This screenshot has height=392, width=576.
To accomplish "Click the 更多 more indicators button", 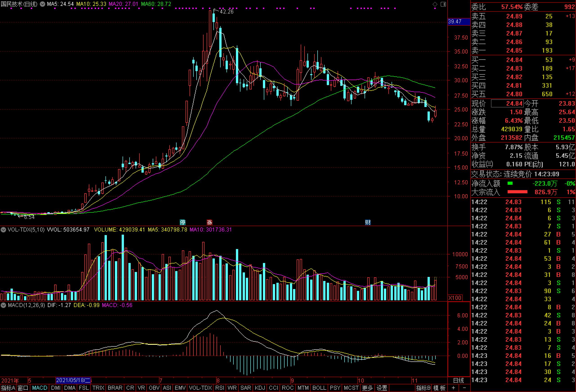I will coord(367,388).
